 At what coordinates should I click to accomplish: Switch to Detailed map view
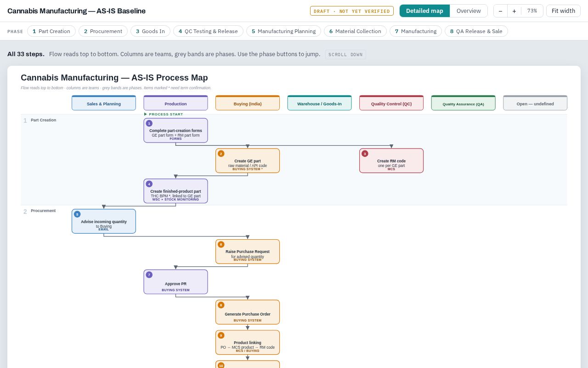tap(424, 11)
